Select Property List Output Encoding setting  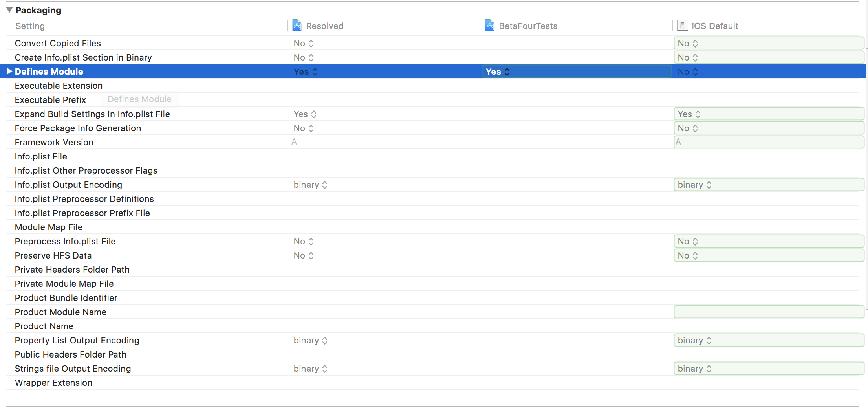pos(77,340)
